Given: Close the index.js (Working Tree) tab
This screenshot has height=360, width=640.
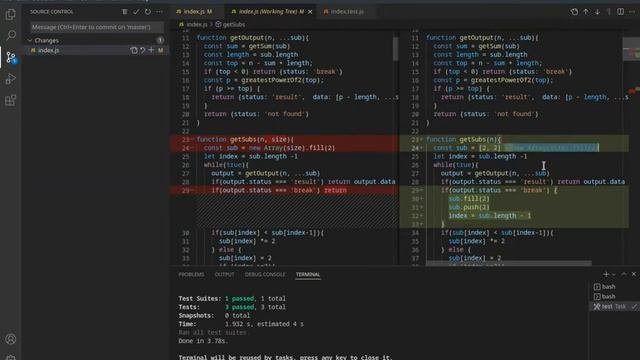Looking at the screenshot, I should click(310, 12).
